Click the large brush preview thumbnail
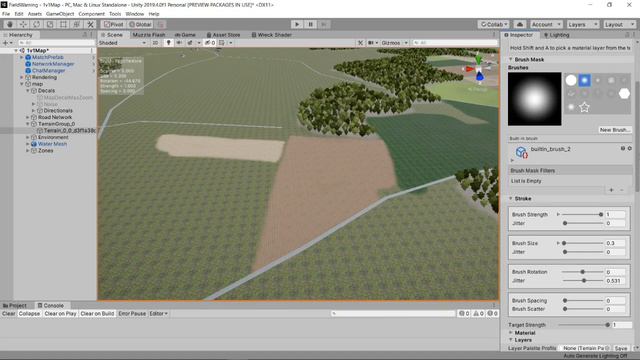640x360 pixels. pyautogui.click(x=534, y=99)
